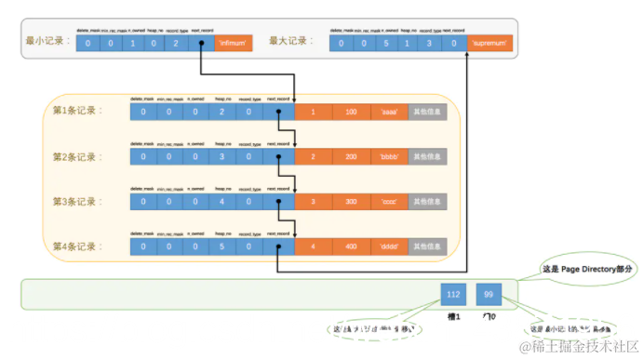Click the 'infimum' orange cell
The width and height of the screenshot is (644, 359).
(234, 43)
